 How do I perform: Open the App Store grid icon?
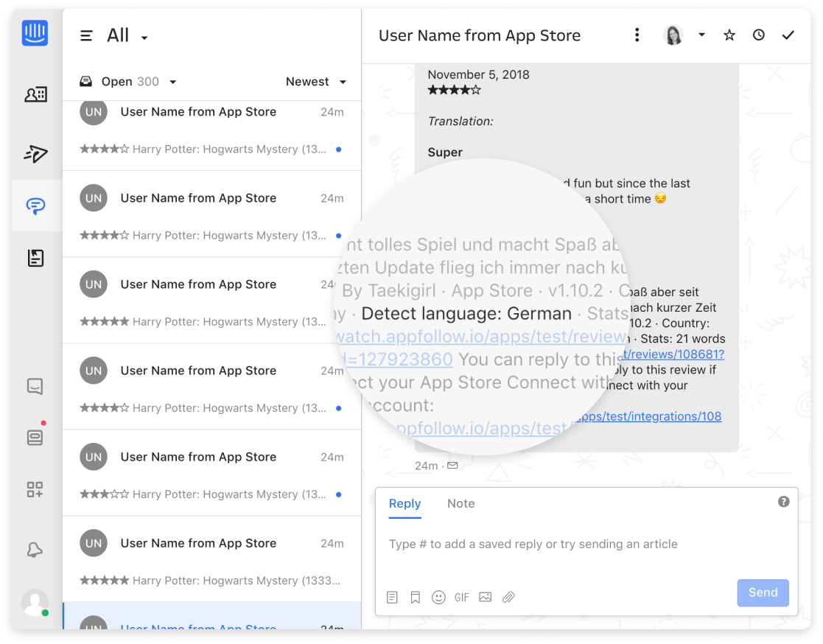pyautogui.click(x=35, y=489)
